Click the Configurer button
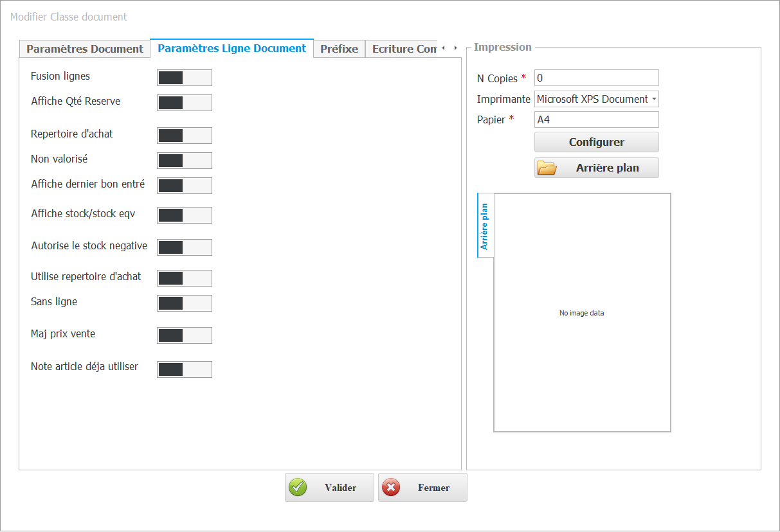 pyautogui.click(x=596, y=141)
